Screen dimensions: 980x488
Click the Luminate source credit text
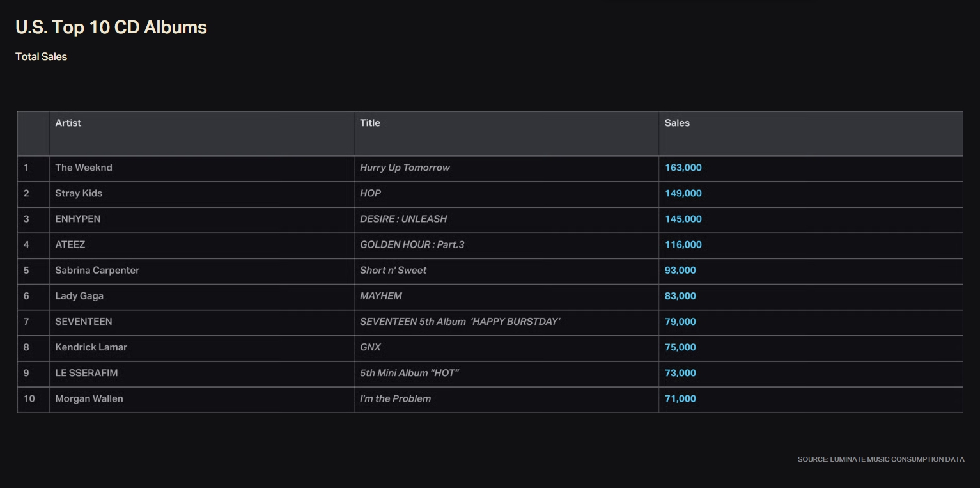[880, 459]
